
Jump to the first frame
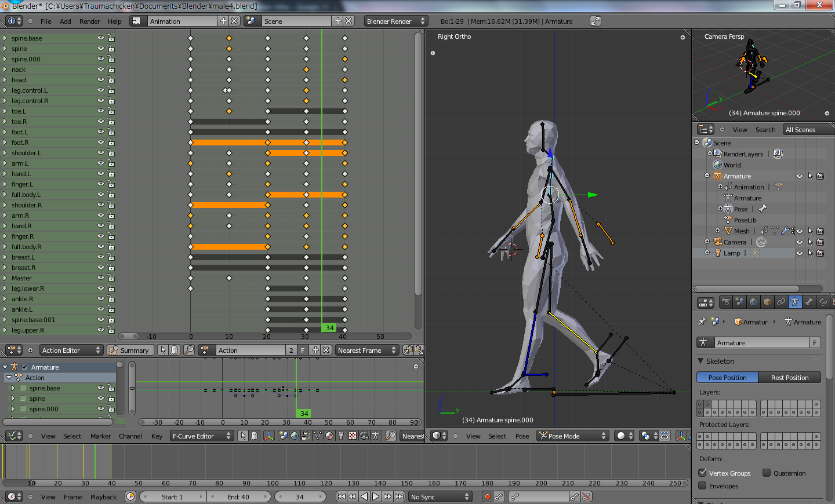point(342,496)
